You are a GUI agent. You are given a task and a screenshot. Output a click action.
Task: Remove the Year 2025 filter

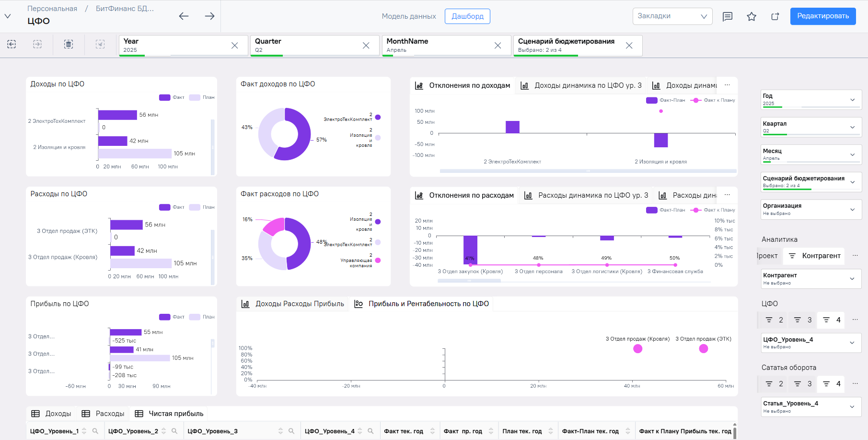234,46
